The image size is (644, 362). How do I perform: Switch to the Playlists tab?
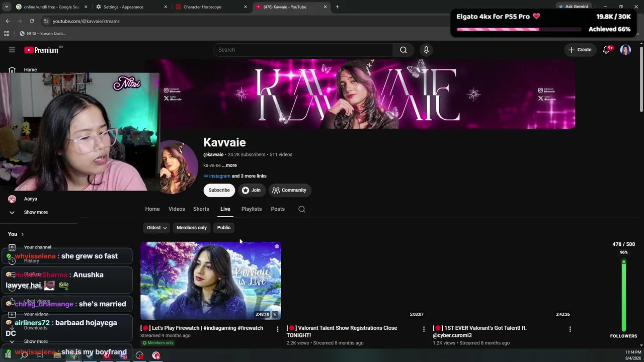252,209
